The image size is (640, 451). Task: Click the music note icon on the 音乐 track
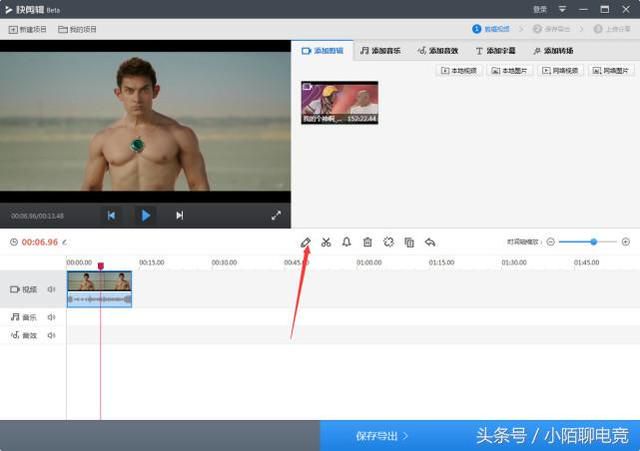[15, 317]
